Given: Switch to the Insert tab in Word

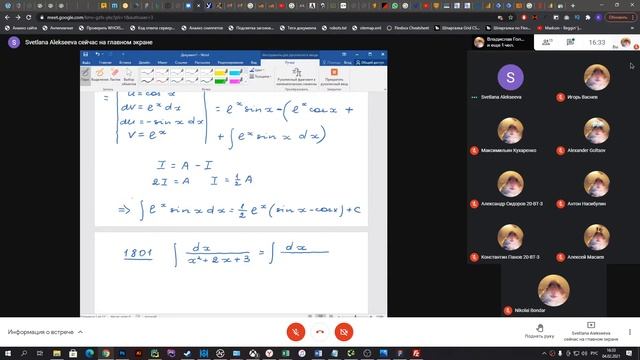Looking at the screenshot, I should [125, 62].
